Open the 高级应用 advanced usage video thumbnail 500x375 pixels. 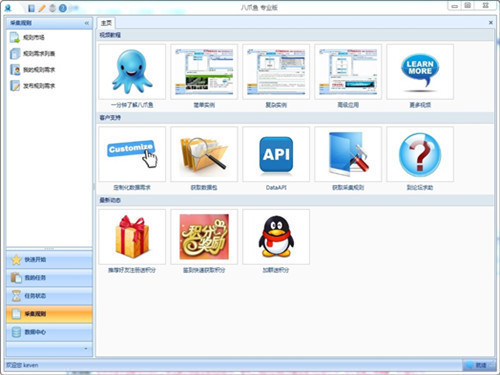click(x=348, y=72)
